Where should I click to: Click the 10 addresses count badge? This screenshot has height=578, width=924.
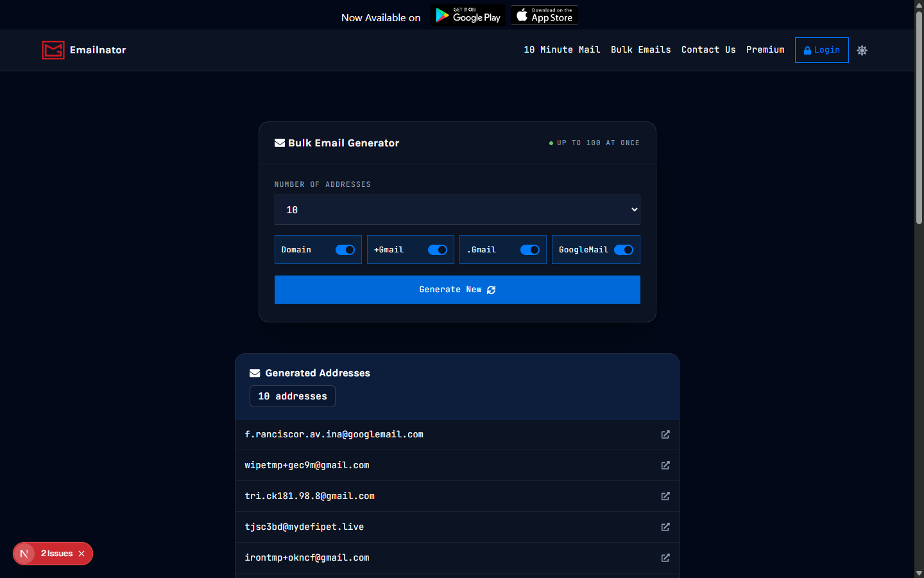click(293, 396)
